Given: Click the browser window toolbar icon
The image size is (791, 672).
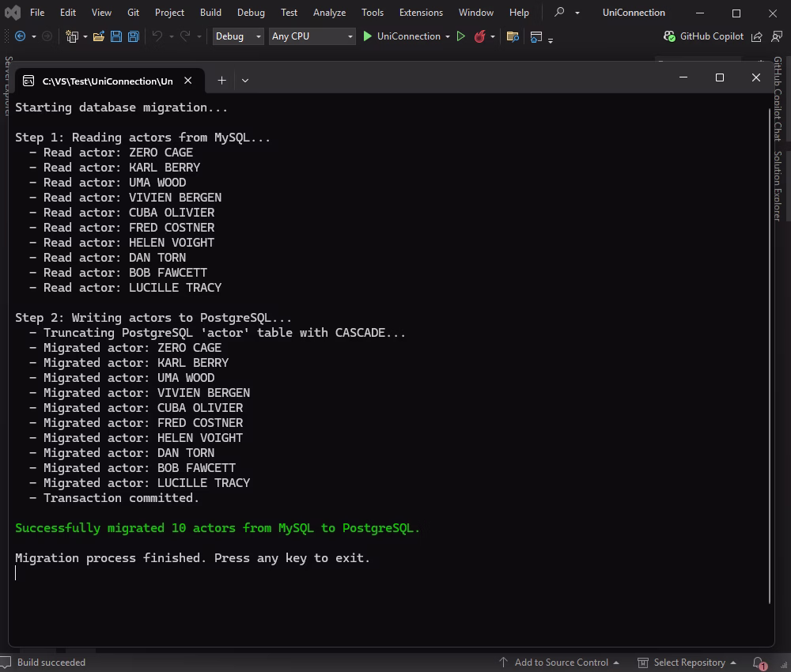Looking at the screenshot, I should point(536,36).
